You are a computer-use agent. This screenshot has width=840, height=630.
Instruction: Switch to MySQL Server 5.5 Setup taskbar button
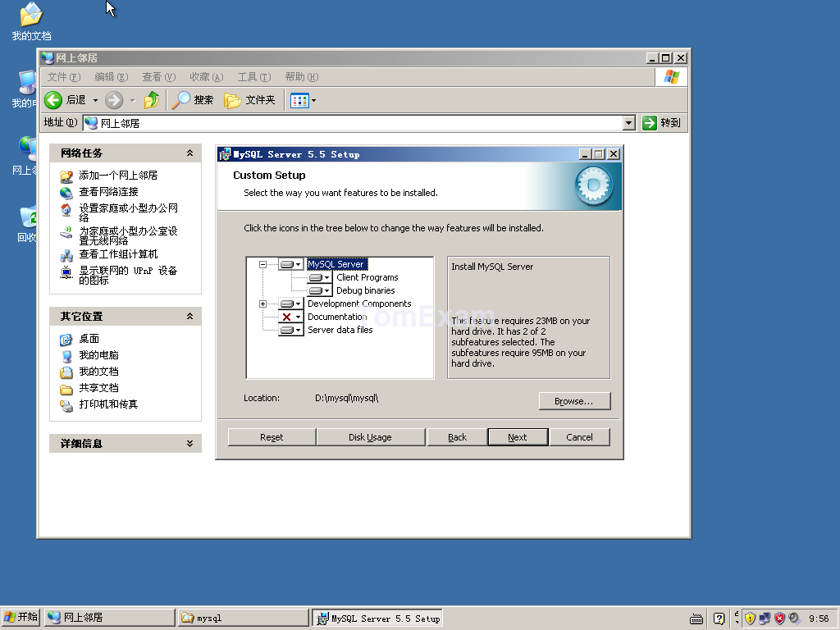pyautogui.click(x=377, y=618)
